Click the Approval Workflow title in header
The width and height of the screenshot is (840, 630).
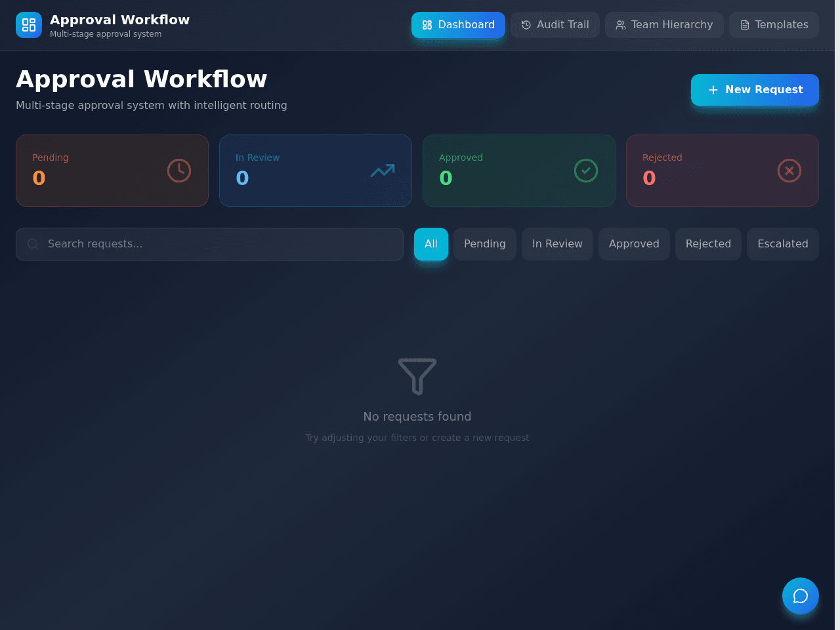click(120, 20)
